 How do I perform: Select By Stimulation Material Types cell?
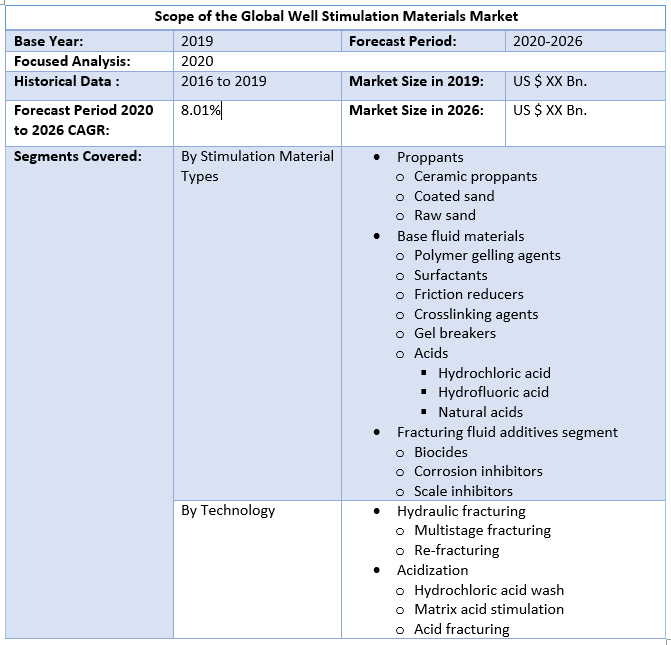(x=256, y=166)
